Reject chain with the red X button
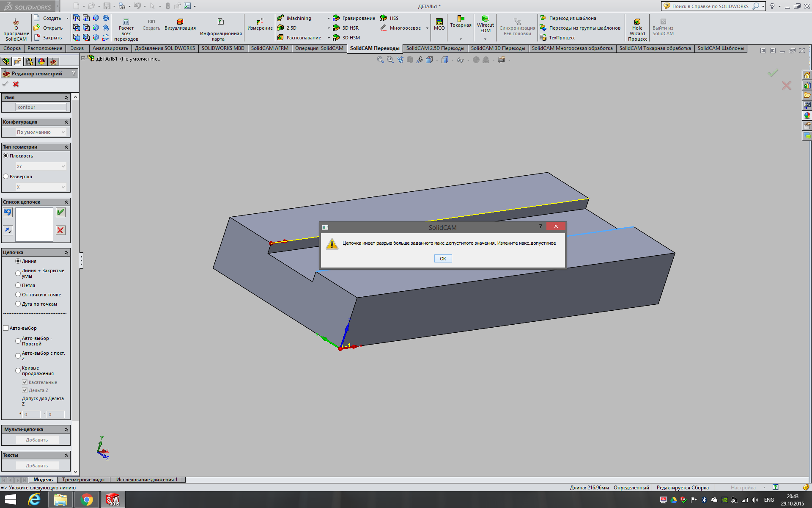Screen dimensions: 812x508 coord(61,230)
